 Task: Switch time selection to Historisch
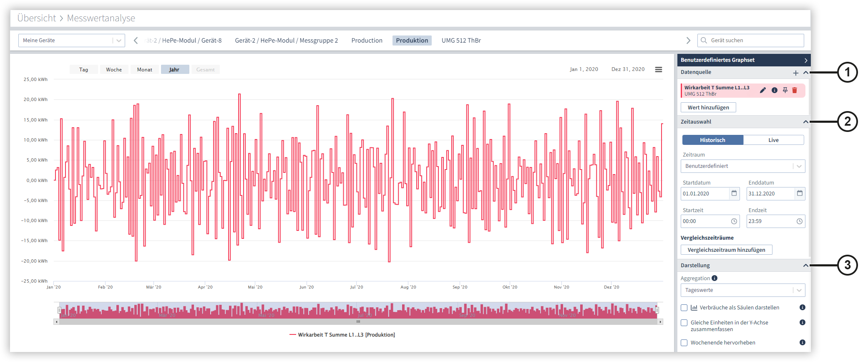click(x=712, y=140)
